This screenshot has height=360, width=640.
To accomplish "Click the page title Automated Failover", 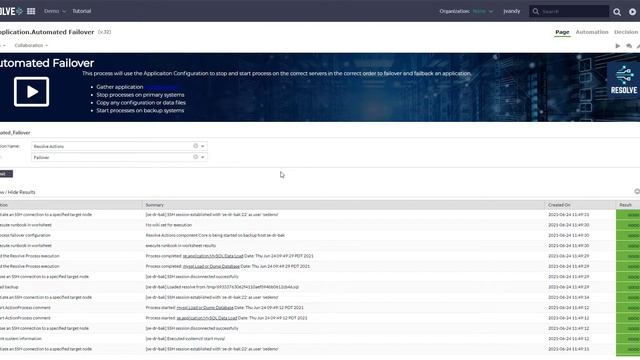I will tap(47, 32).
